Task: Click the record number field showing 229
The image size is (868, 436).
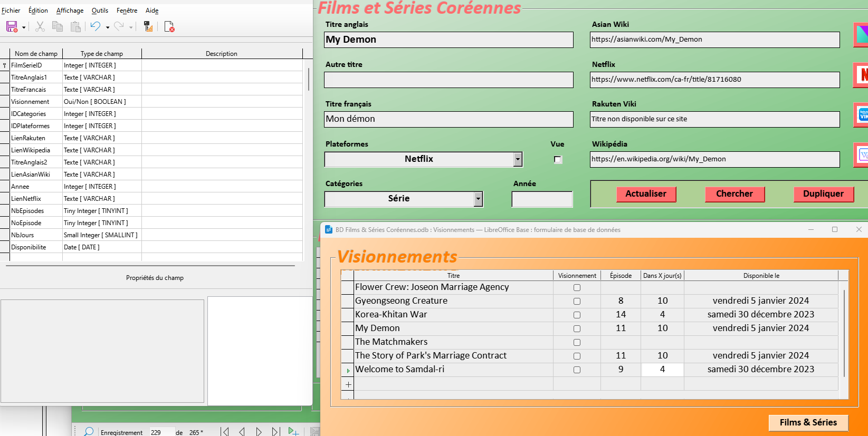Action: coord(161,432)
